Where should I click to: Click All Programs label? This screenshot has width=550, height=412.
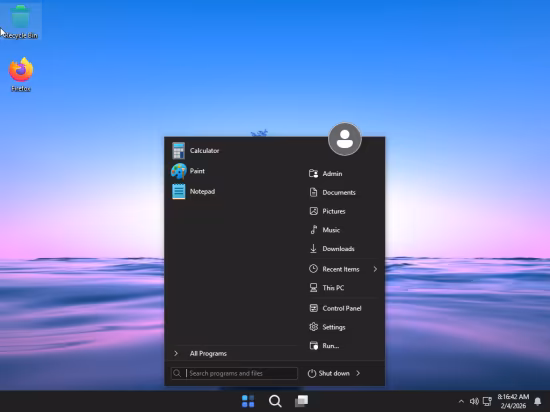[208, 353]
